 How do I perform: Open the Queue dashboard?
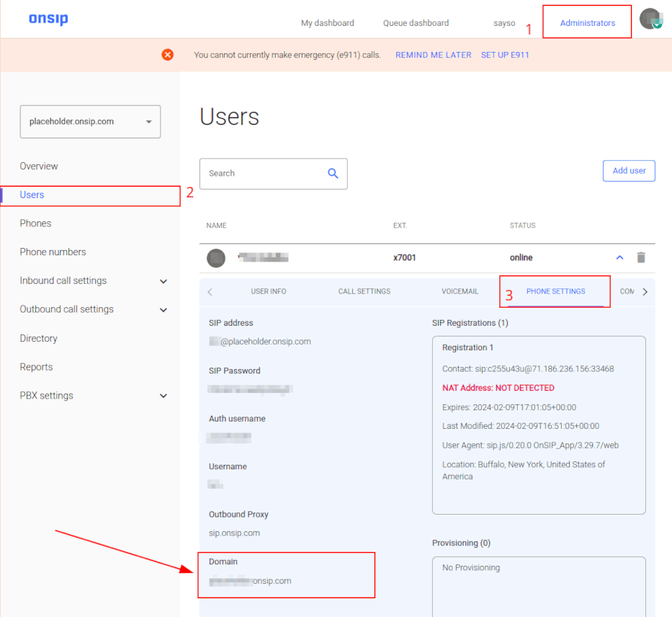pos(416,22)
